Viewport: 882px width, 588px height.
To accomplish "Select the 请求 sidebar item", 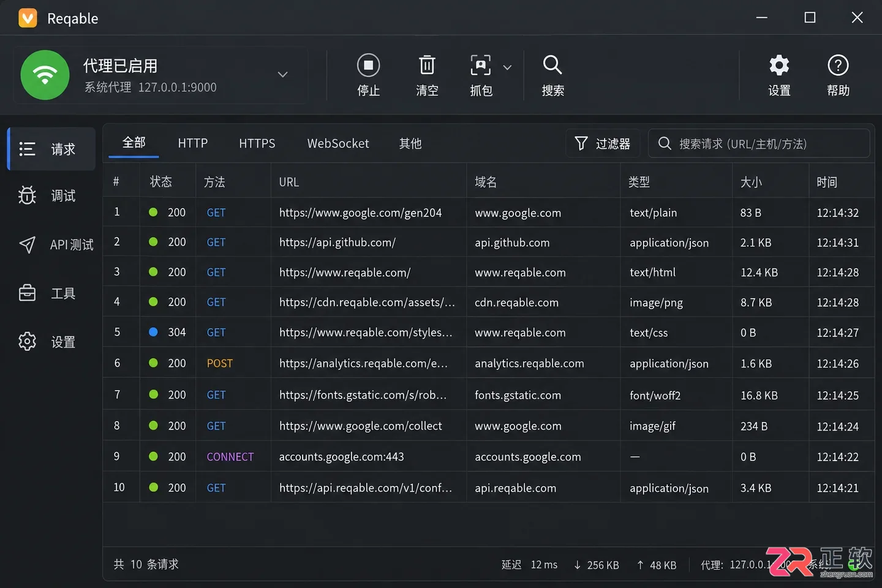I will 51,149.
